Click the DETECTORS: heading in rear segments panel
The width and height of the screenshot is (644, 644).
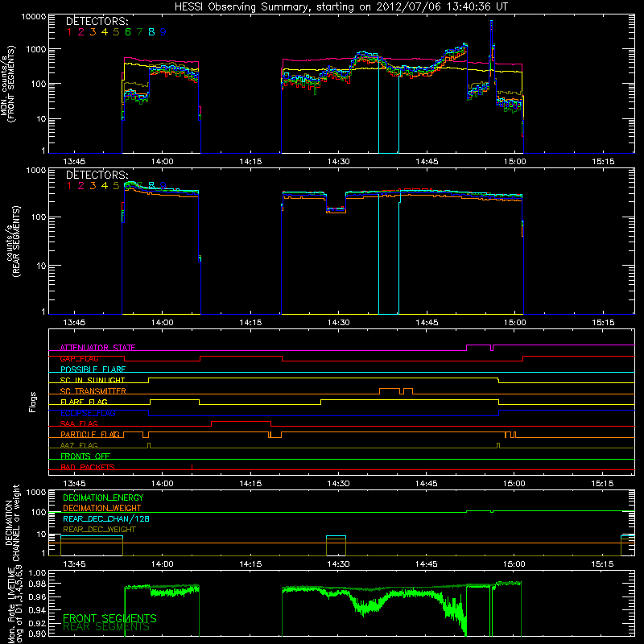[x=97, y=175]
